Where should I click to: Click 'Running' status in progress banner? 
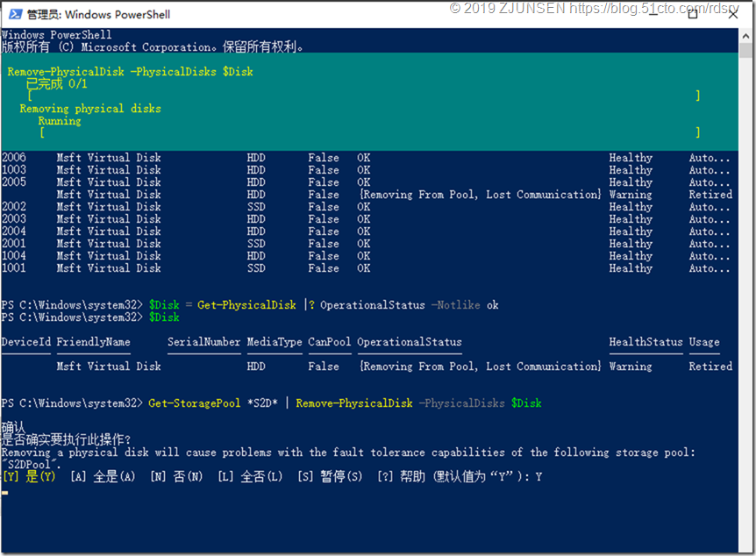click(x=60, y=121)
